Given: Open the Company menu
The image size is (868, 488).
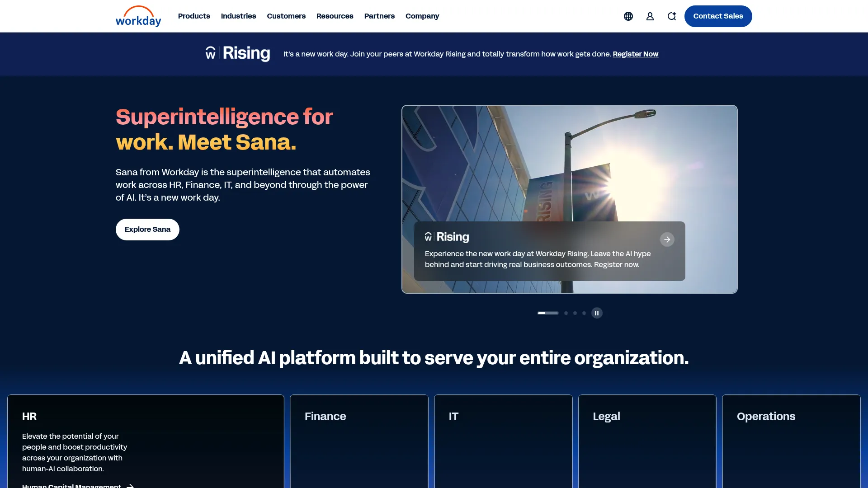Looking at the screenshot, I should tap(422, 16).
